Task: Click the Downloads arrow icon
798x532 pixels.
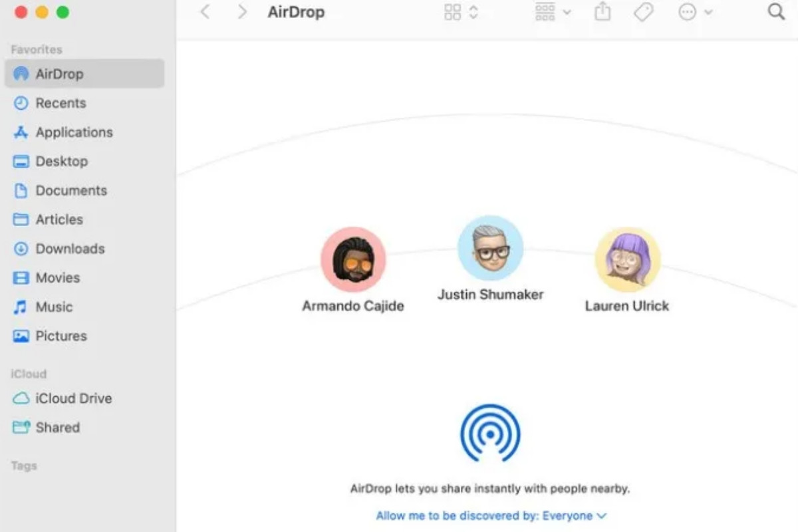Action: pos(21,249)
